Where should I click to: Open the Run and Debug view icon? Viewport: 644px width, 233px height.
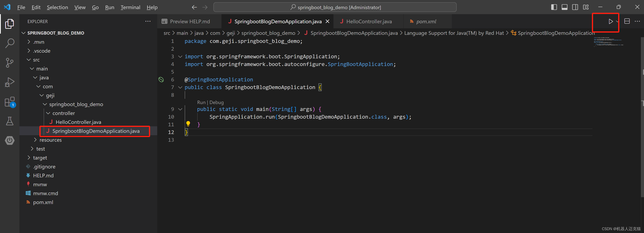tap(9, 82)
